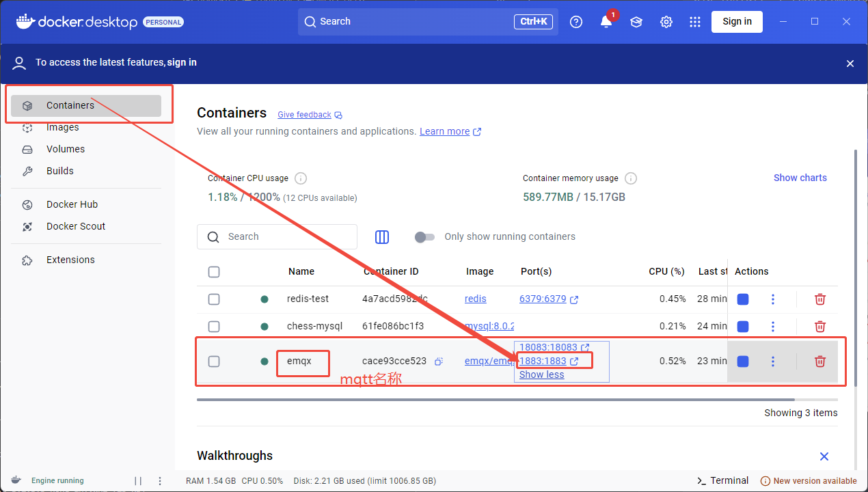Open more actions for emqx

coord(773,361)
